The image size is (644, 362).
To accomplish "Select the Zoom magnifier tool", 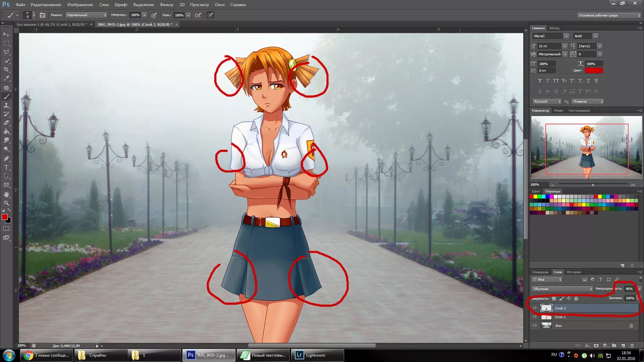I will click(6, 203).
